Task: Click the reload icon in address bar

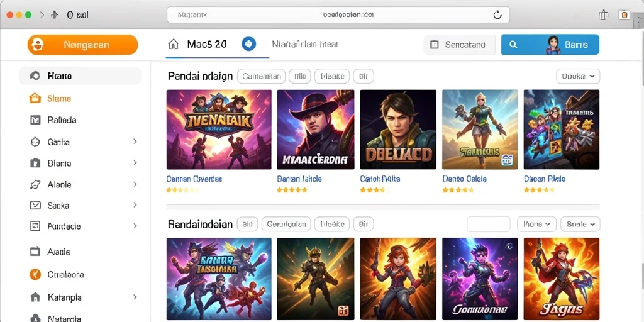Action: (x=497, y=15)
